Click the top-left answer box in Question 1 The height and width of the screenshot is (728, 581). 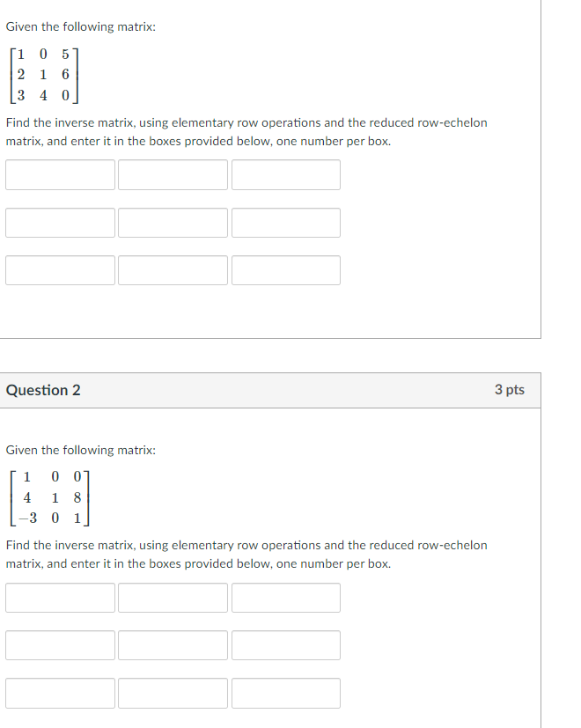(60, 174)
